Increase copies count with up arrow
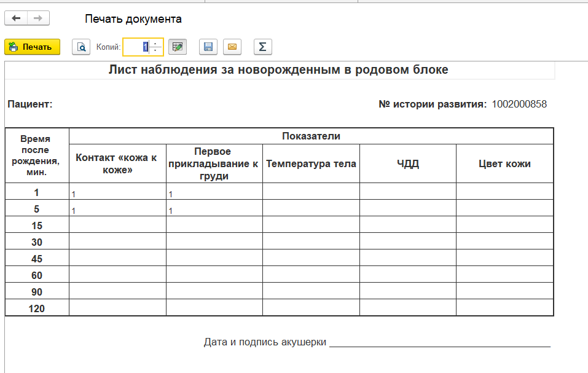Screen dimensions: 588x373 pyautogui.click(x=155, y=44)
